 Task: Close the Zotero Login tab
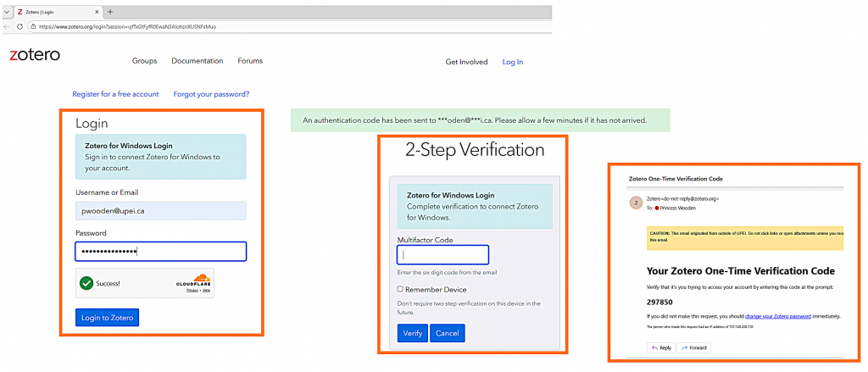pos(96,12)
